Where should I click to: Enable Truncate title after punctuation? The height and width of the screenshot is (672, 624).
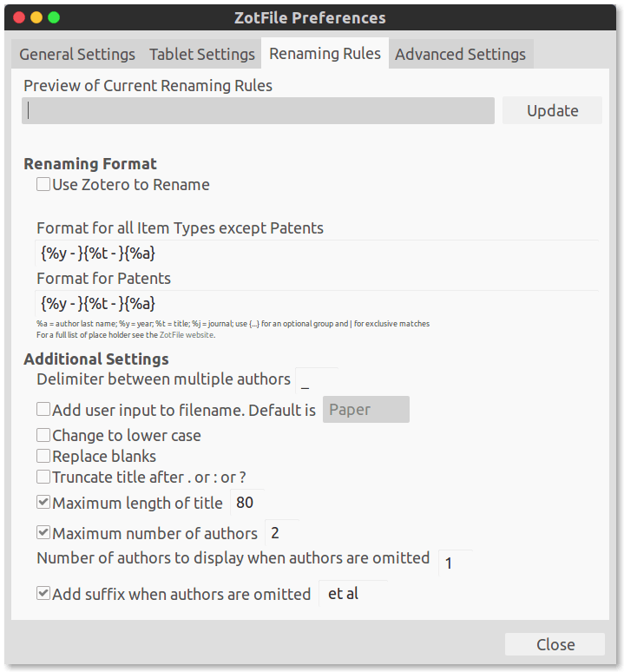point(43,477)
